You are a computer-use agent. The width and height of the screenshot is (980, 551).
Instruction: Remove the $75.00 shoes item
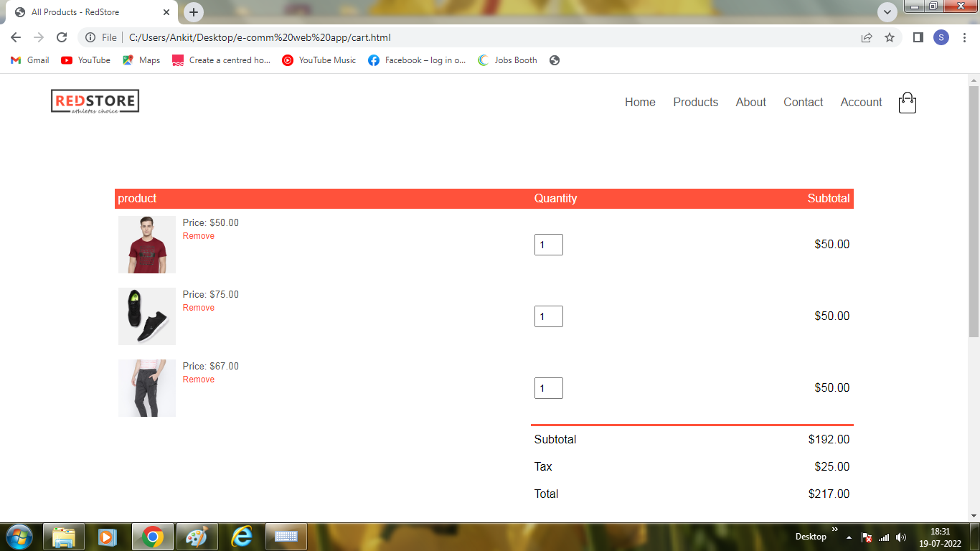pyautogui.click(x=199, y=308)
